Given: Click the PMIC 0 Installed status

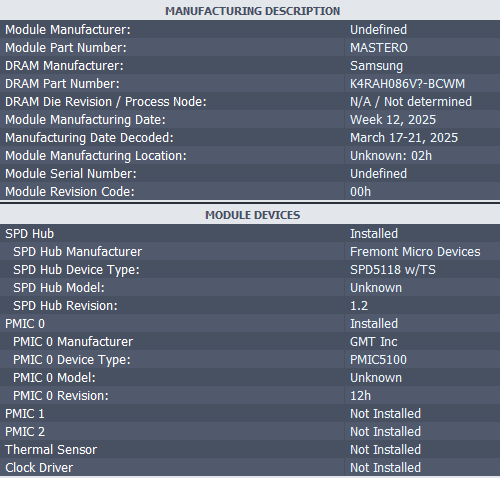Looking at the screenshot, I should 374,324.
